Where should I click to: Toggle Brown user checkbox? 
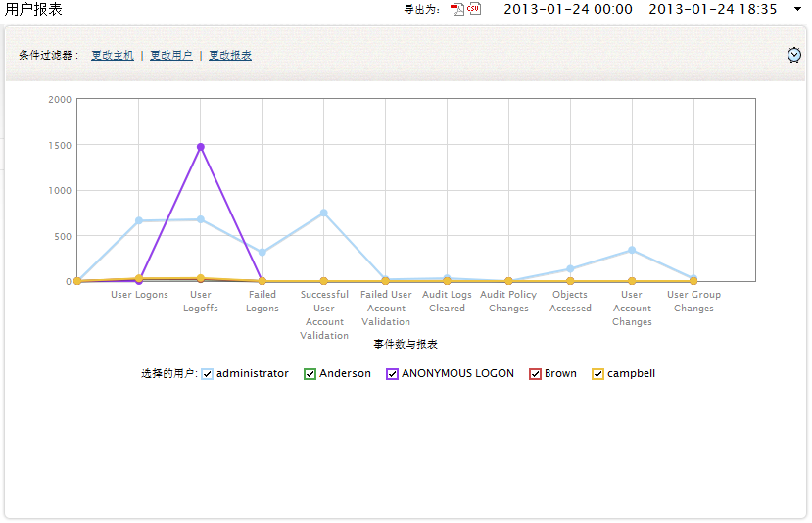[x=535, y=374]
